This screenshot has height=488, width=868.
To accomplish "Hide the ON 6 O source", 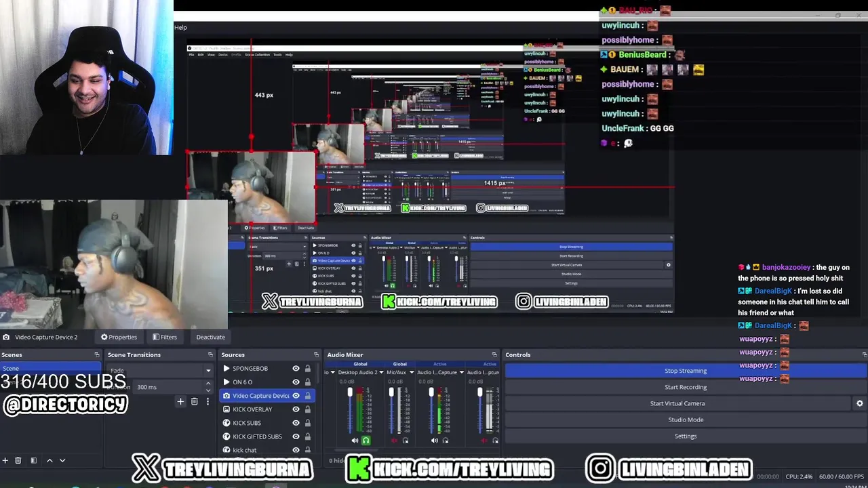I will tap(296, 382).
